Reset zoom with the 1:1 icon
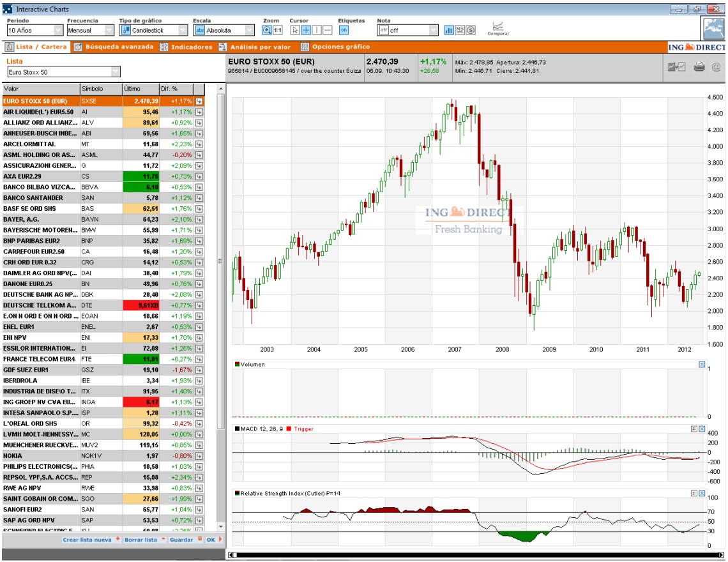Screen dimensions: 728x562 278,30
